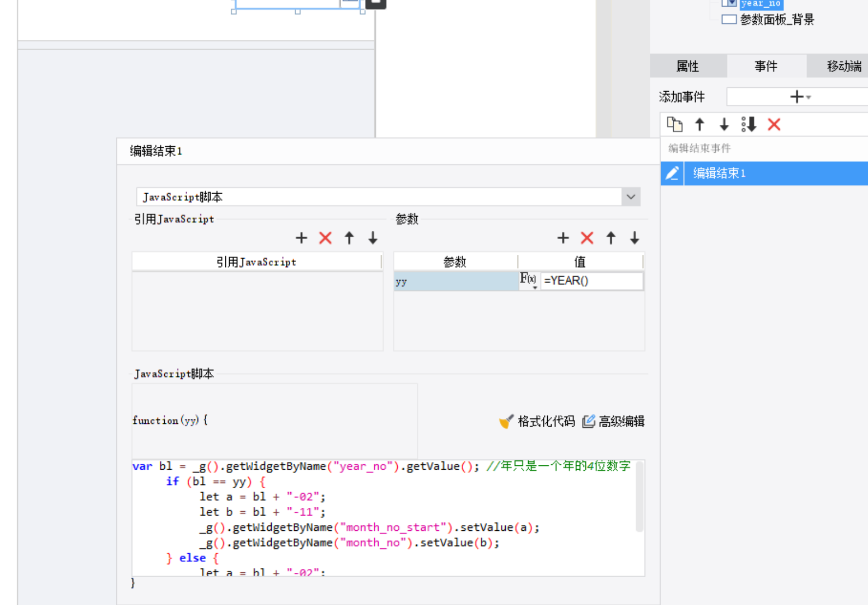Open the Fx formula type selector
The height and width of the screenshot is (605, 868).
tap(528, 280)
